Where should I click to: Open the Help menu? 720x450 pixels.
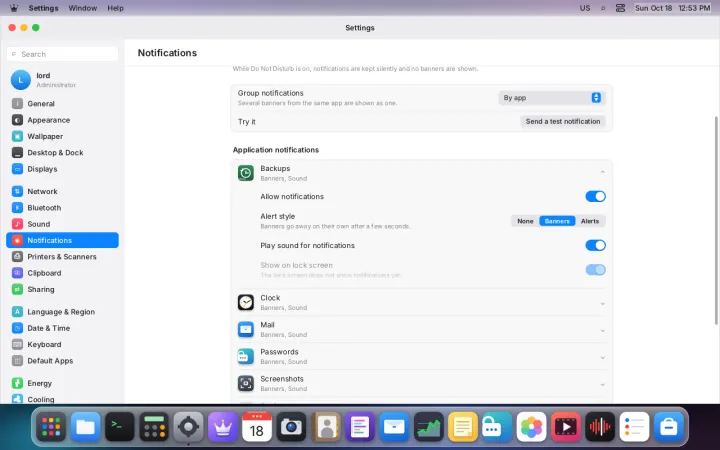click(115, 8)
